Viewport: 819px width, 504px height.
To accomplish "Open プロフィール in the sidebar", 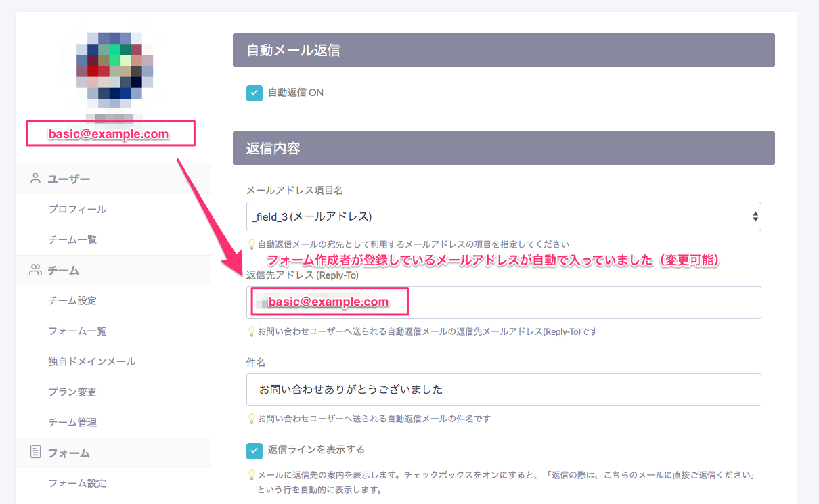I will [77, 210].
